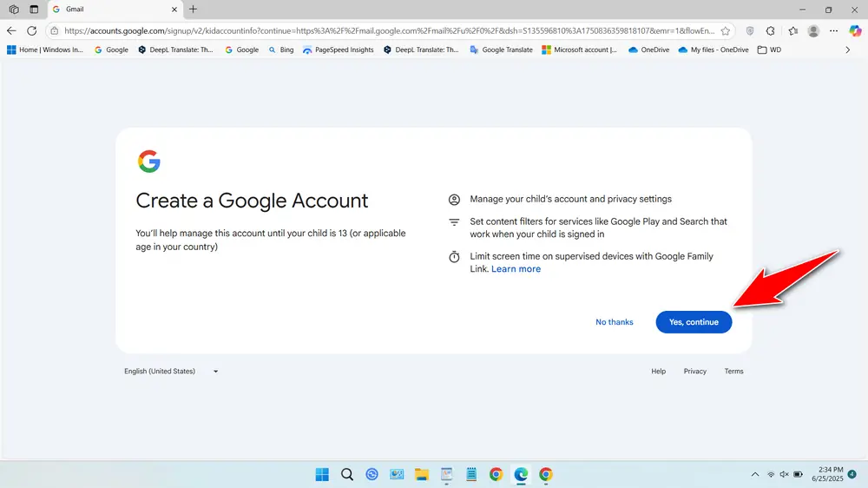
Task: Open Google Translate bookmark
Action: pyautogui.click(x=501, y=49)
